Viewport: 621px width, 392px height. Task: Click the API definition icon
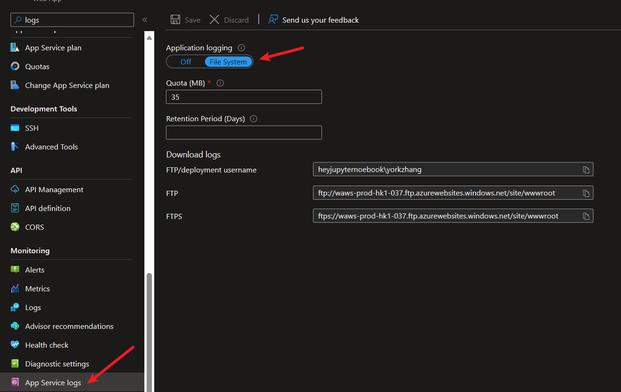[x=15, y=208]
